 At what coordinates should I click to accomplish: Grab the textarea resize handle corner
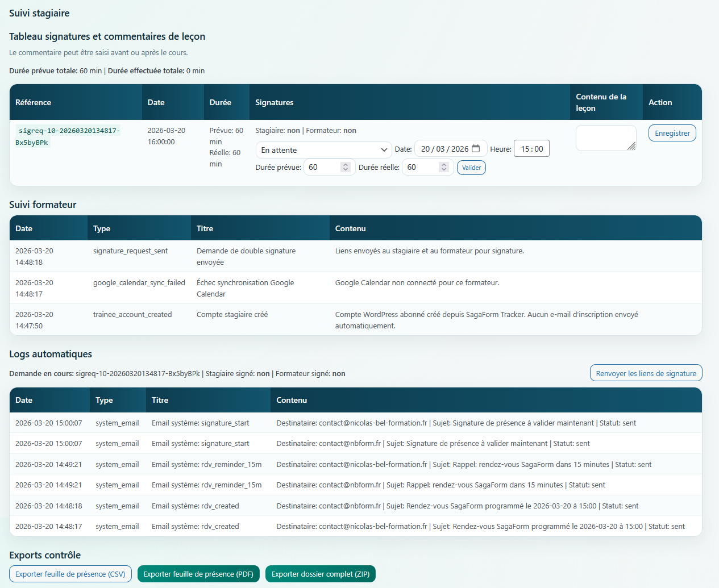(631, 147)
